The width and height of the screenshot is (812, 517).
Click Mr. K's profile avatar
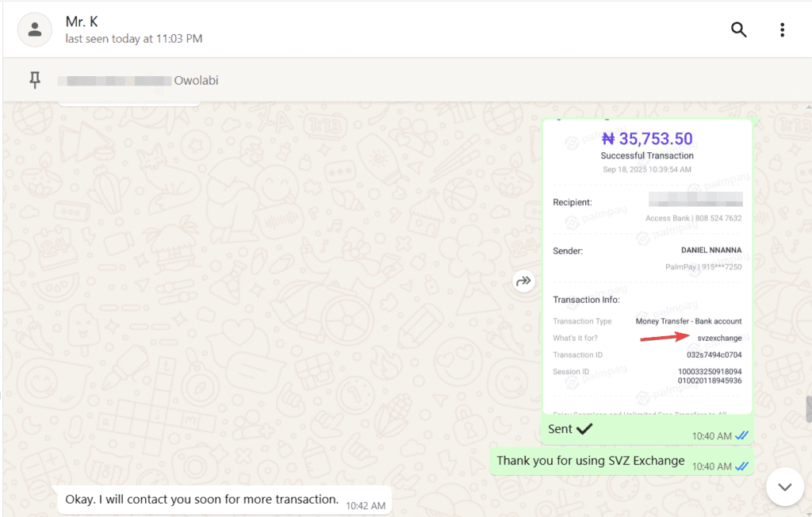[x=35, y=30]
